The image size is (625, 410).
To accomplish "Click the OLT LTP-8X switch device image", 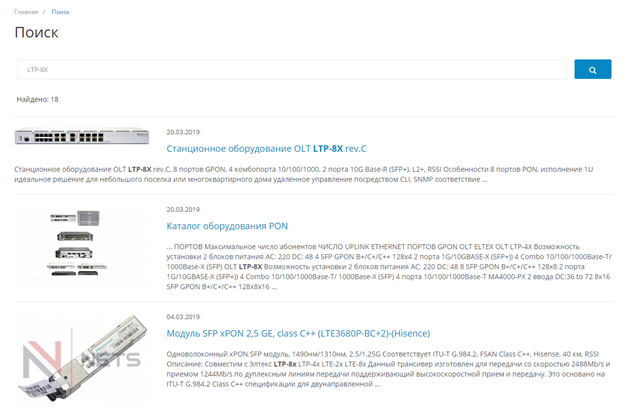I will [x=82, y=136].
